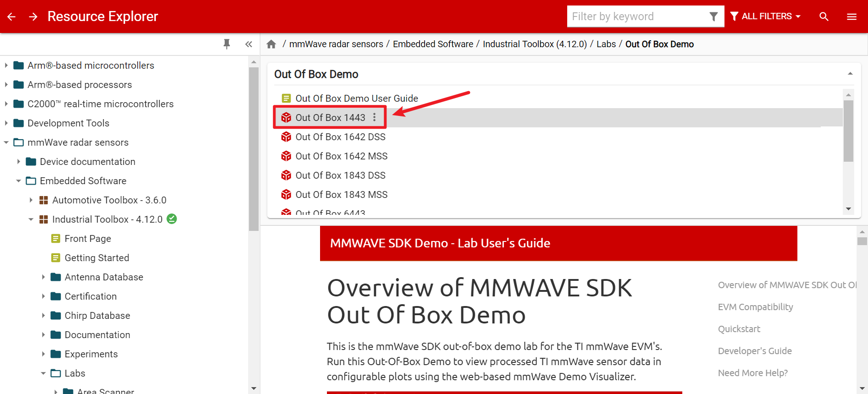Screen dimensions: 868x394
Task: Pin the navigation tree panel
Action: point(227,44)
